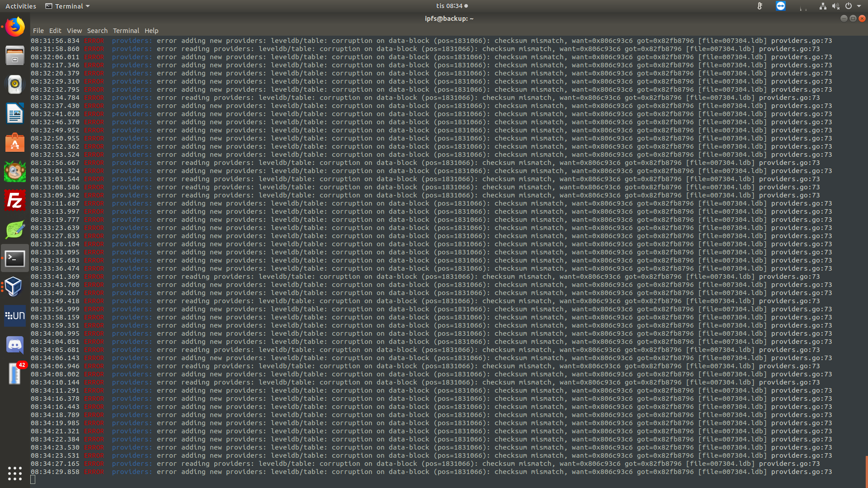Viewport: 868px width, 488px height.
Task: Open FileZilla from the dock
Action: (x=15, y=200)
